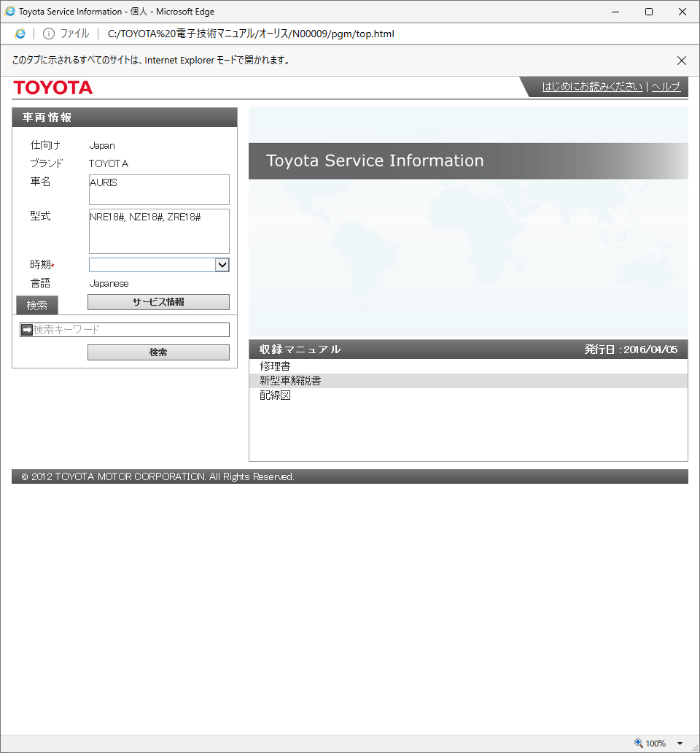This screenshot has width=700, height=753.
Task: Click the arrow icon beside the keyword field
Action: [x=27, y=330]
